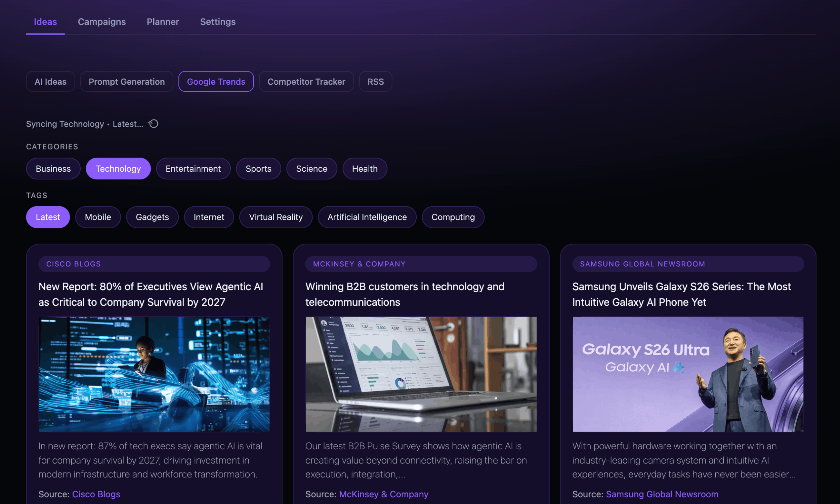The width and height of the screenshot is (840, 504).
Task: Filter by Virtual Reality tag
Action: pyautogui.click(x=276, y=217)
